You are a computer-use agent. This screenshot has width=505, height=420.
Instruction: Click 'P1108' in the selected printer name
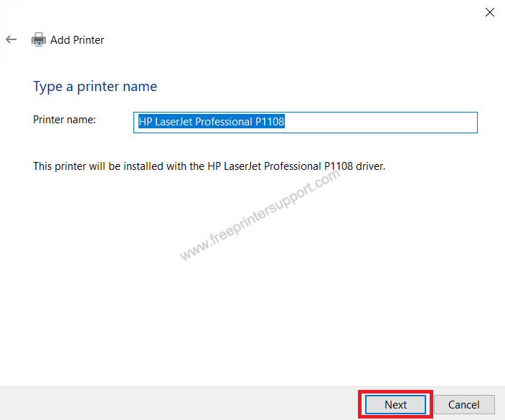270,122
